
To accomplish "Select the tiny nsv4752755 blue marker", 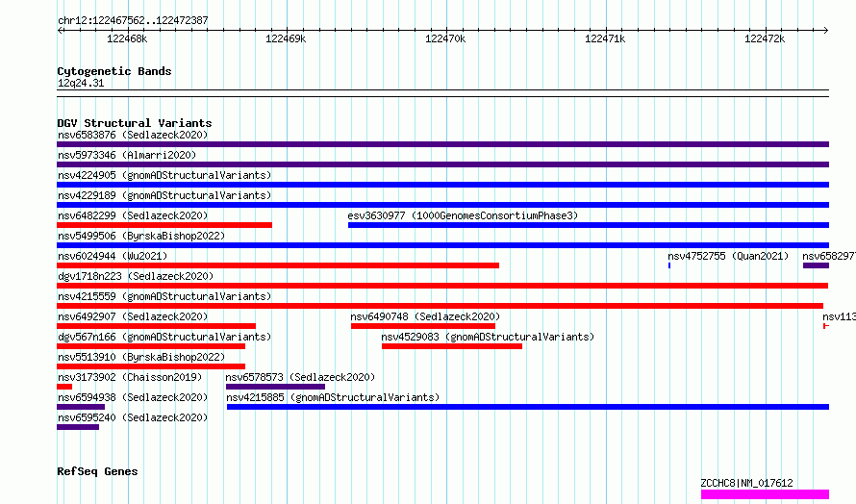I will point(669,265).
